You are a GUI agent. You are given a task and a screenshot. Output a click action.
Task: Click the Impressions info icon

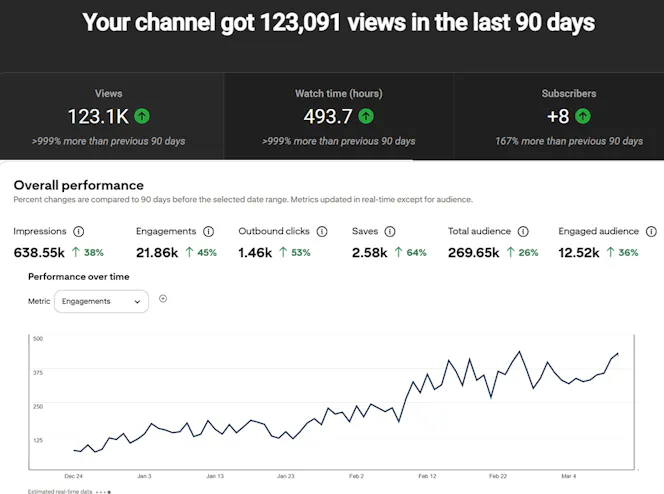coord(79,232)
